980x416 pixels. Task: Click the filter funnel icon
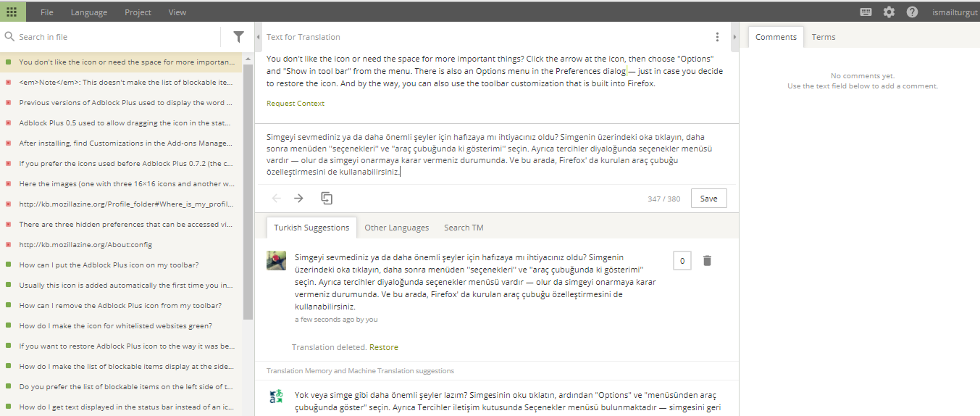[x=238, y=36]
